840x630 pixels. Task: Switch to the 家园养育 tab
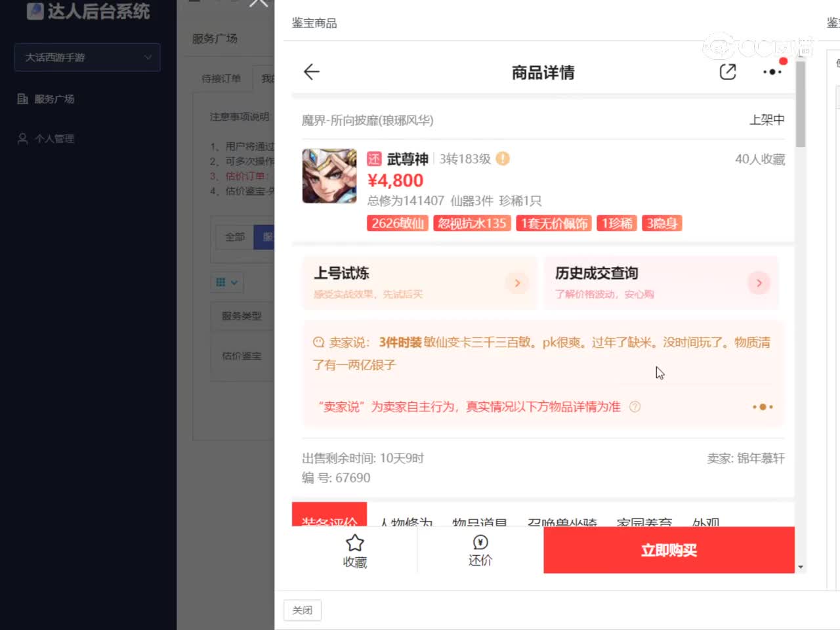644,522
